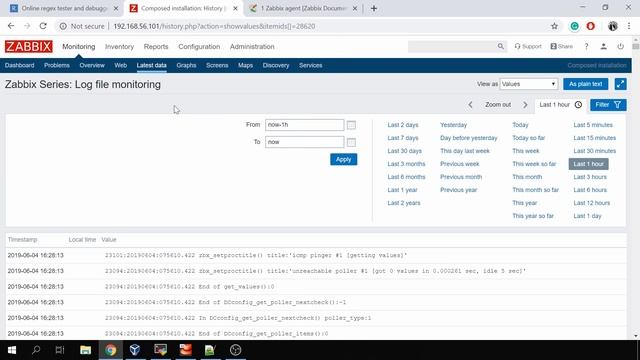This screenshot has height=360, width=640.
Task: Click the Apply button
Action: (x=344, y=159)
